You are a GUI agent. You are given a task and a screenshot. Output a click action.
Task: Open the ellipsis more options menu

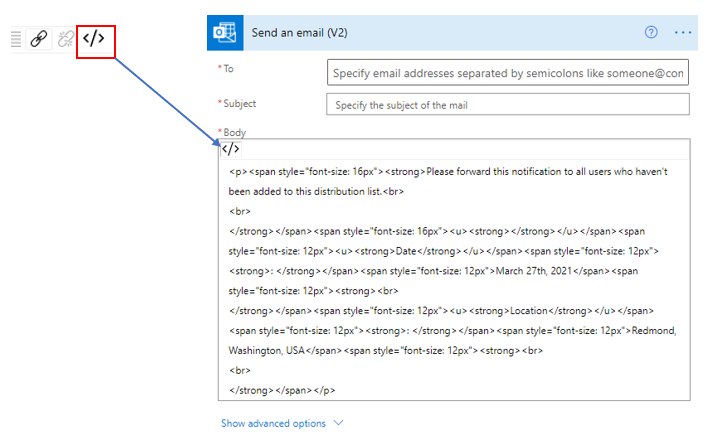click(683, 32)
